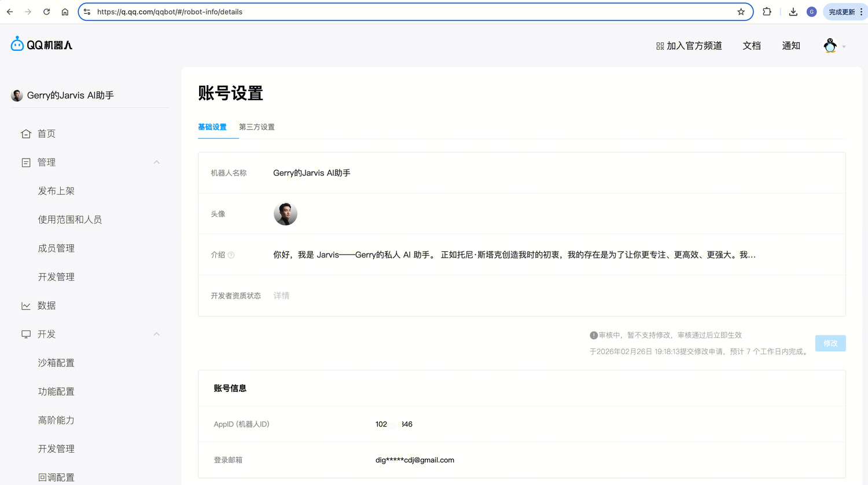The height and width of the screenshot is (485, 868).
Task: Open dropdown arrow beside penguin avatar
Action: click(844, 47)
